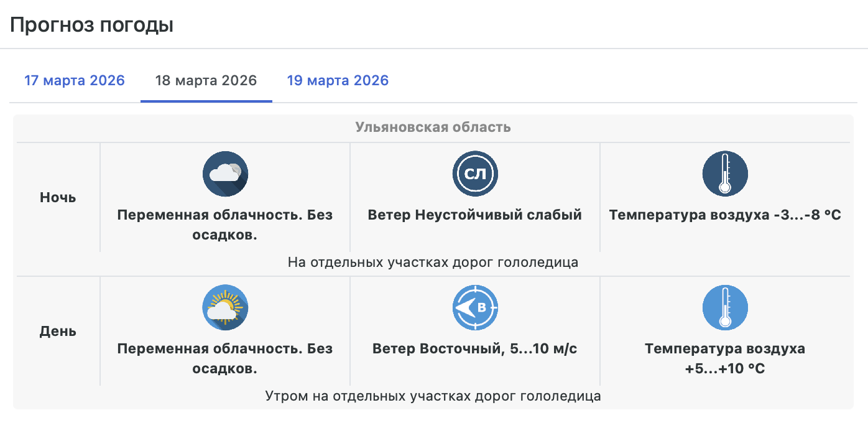The width and height of the screenshot is (868, 428).
Task: Click the Ветер Восточный 5...10 м/с text
Action: [x=475, y=349]
